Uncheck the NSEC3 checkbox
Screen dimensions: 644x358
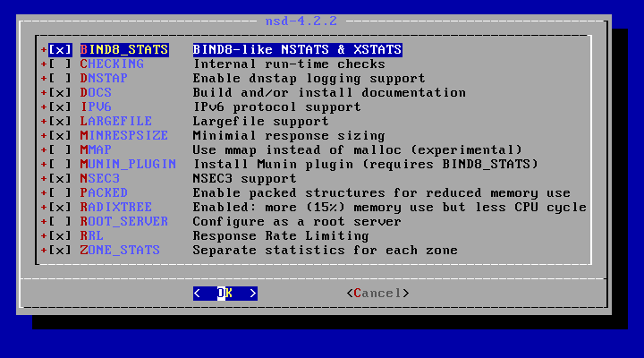(60, 178)
